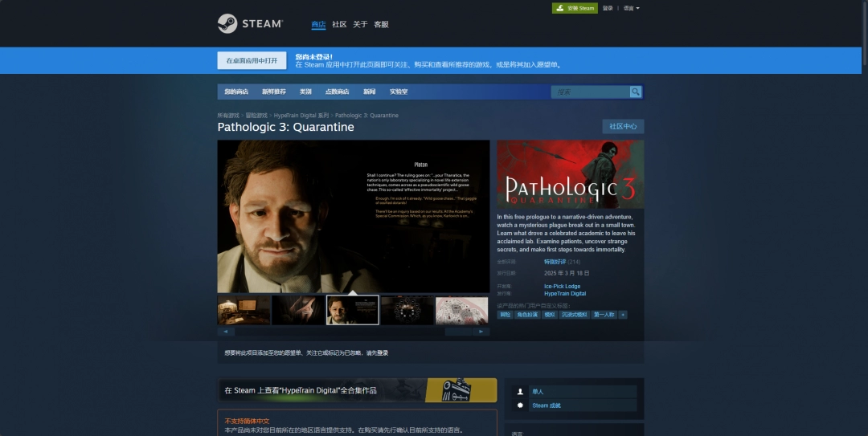Click the single-player person icon

520,392
